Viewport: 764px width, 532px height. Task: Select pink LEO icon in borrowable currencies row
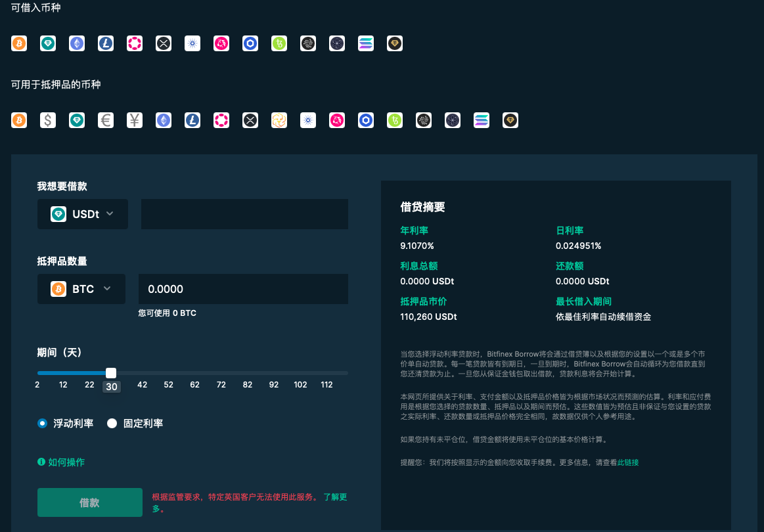point(221,43)
